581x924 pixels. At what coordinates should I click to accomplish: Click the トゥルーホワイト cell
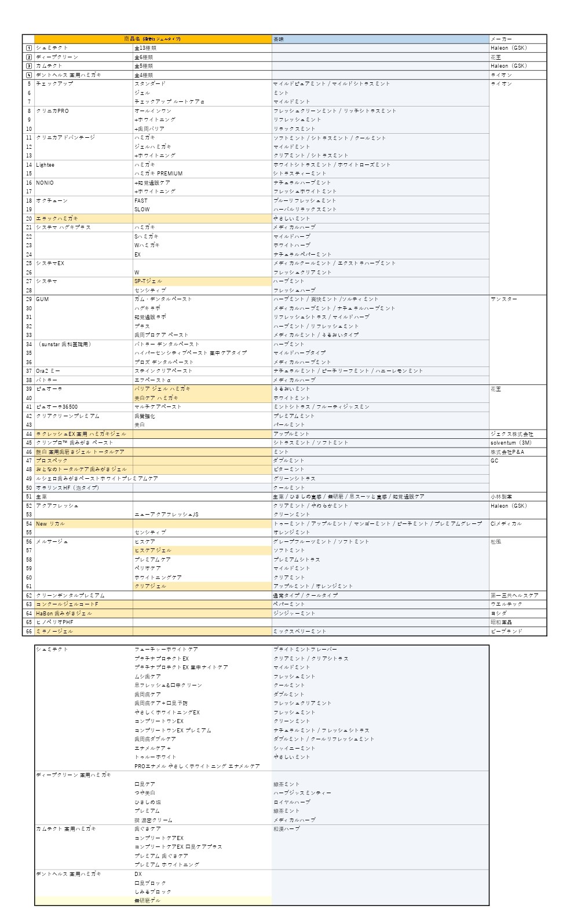(202, 757)
